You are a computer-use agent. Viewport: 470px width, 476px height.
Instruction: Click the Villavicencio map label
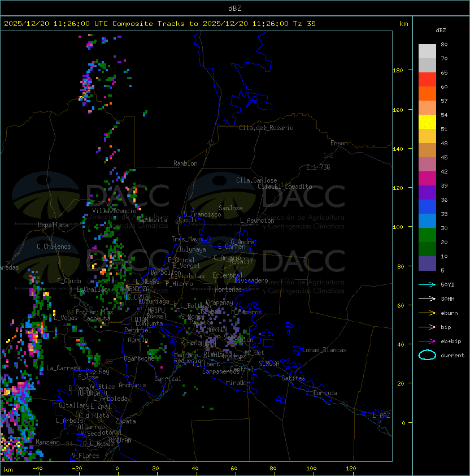[114, 211]
